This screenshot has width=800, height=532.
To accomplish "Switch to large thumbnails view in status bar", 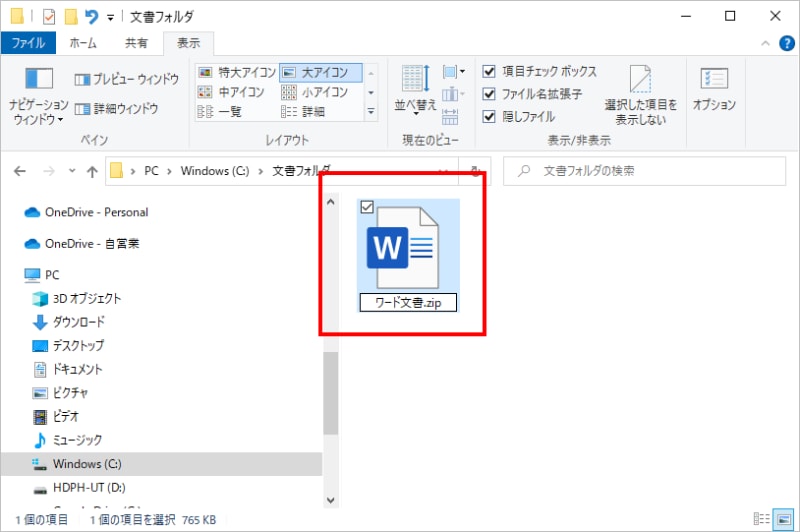I will point(783,519).
